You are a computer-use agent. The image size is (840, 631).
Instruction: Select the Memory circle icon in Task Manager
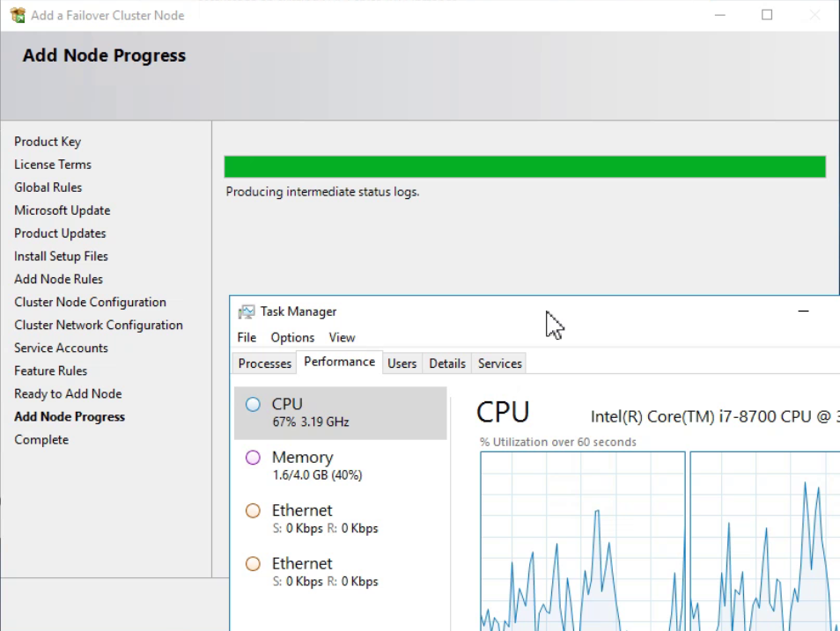pyautogui.click(x=253, y=458)
